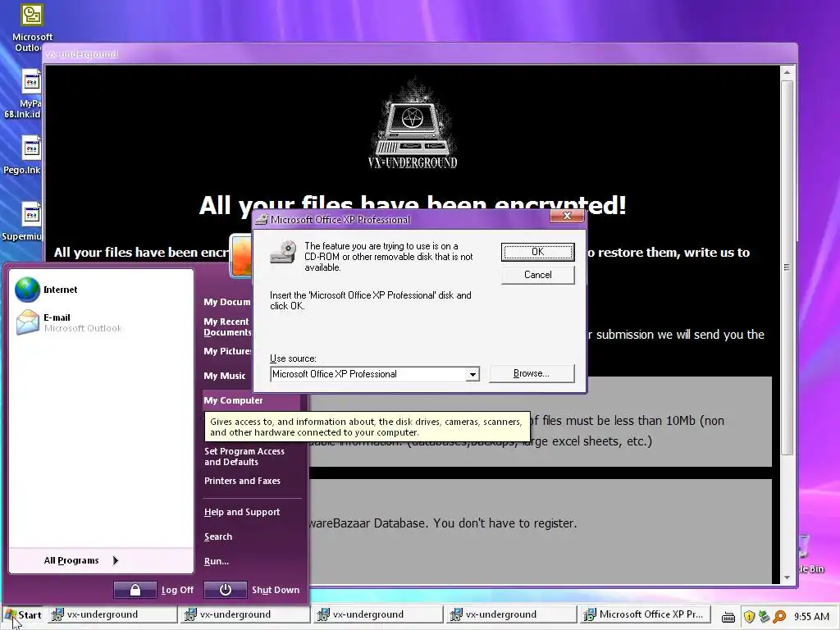Click the Shut Down label
Screen dimensions: 840x630
point(276,590)
